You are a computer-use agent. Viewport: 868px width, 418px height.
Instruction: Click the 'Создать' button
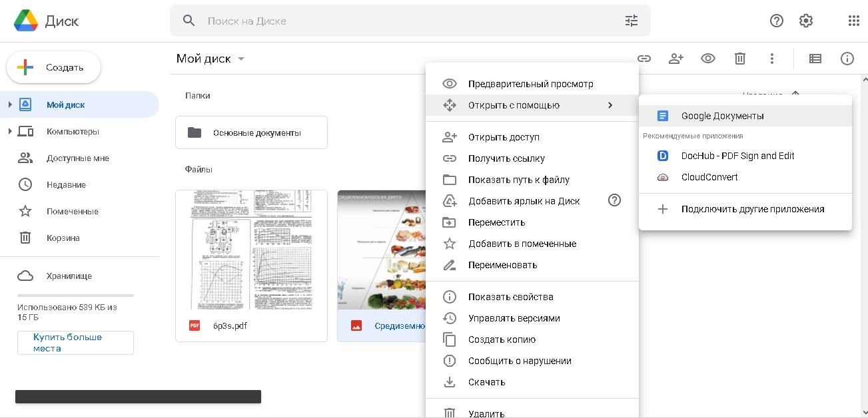point(54,67)
